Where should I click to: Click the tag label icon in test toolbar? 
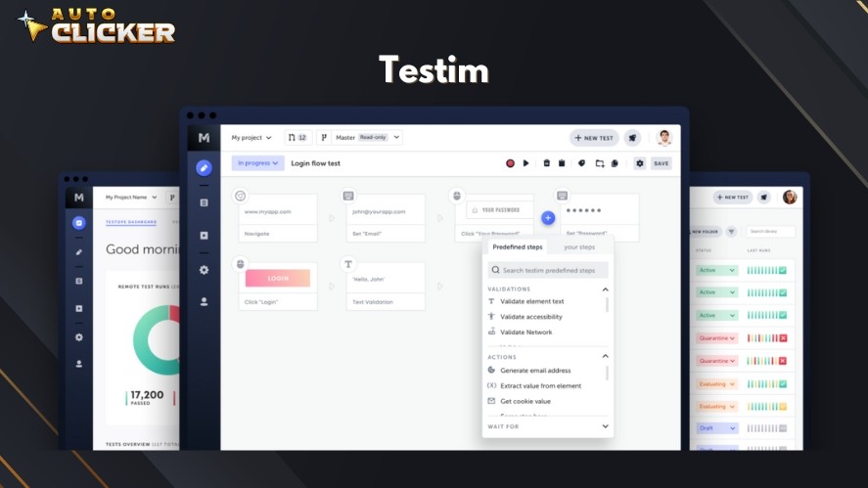point(582,163)
